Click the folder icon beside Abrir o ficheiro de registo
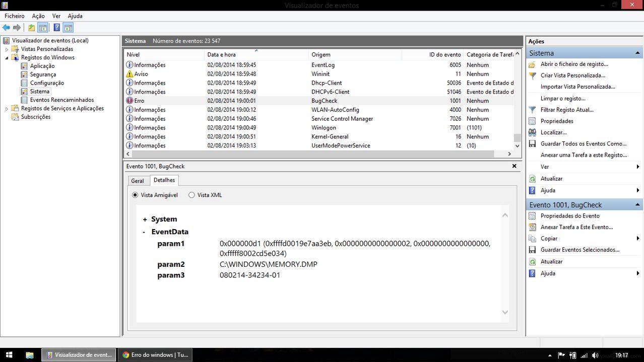The width and height of the screenshot is (644, 362). (532, 64)
